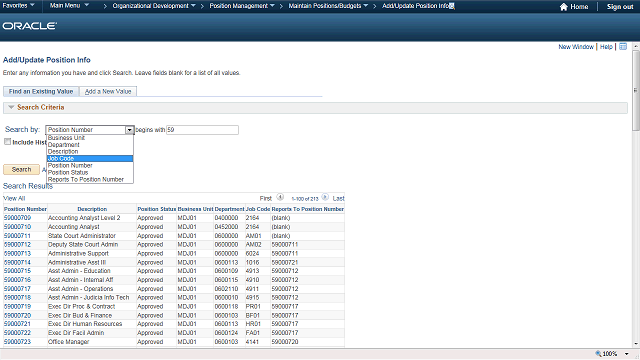Toggle the Include History checkbox
The height and width of the screenshot is (360, 640).
click(7, 142)
